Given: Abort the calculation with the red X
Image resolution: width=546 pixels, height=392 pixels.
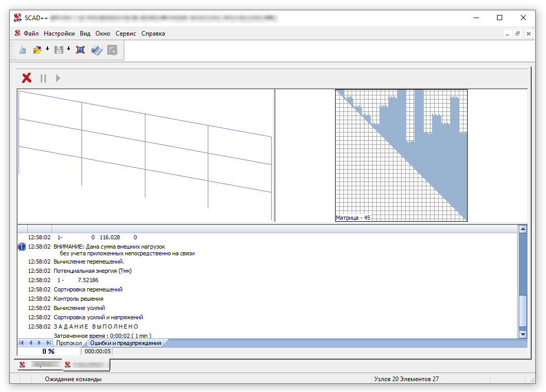Looking at the screenshot, I should tap(26, 78).
